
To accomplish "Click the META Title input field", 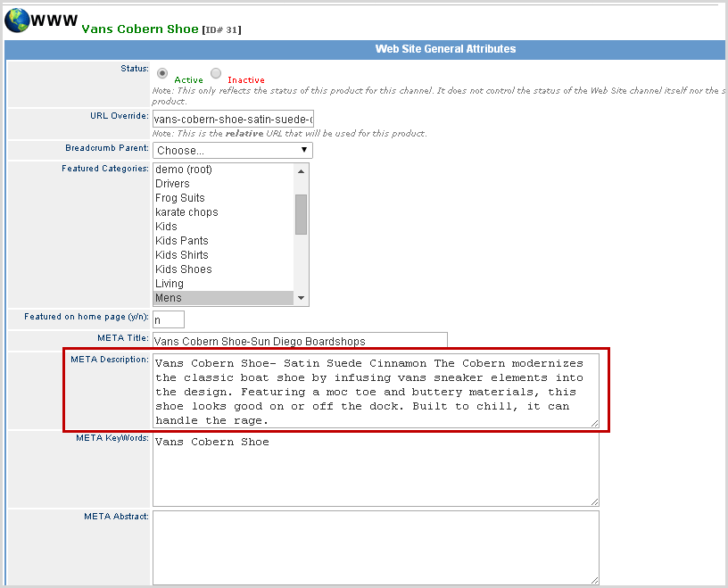I will [300, 341].
